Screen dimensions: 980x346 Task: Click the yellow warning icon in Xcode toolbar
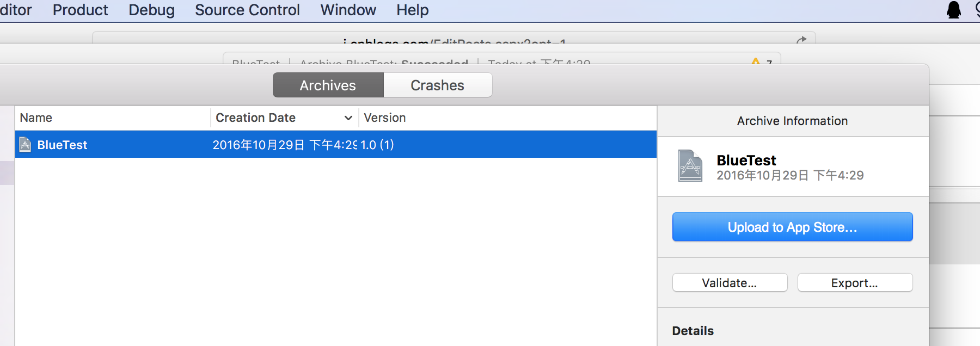[756, 61]
